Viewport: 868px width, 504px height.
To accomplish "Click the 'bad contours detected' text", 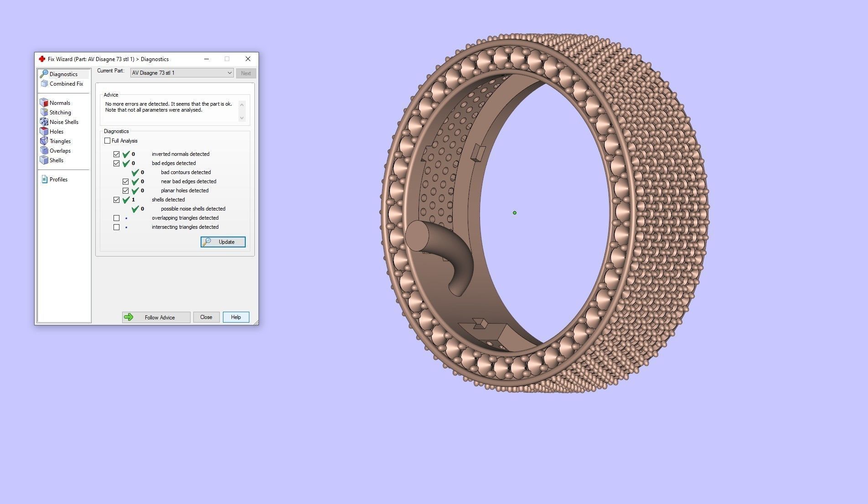I will pos(186,172).
